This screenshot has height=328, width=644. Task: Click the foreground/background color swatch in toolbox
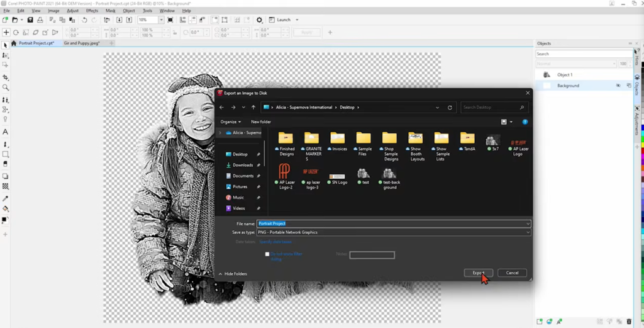(x=4, y=220)
